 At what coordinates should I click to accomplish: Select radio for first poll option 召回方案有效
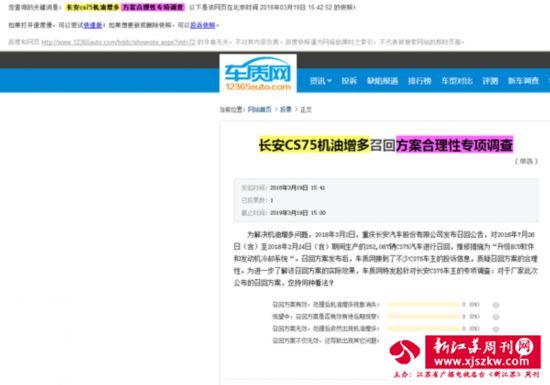pyautogui.click(x=496, y=305)
